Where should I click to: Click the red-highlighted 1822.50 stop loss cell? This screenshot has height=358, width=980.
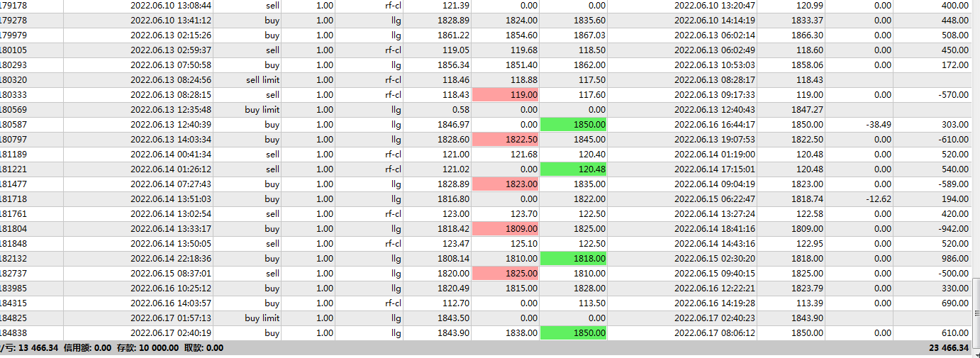pyautogui.click(x=505, y=139)
